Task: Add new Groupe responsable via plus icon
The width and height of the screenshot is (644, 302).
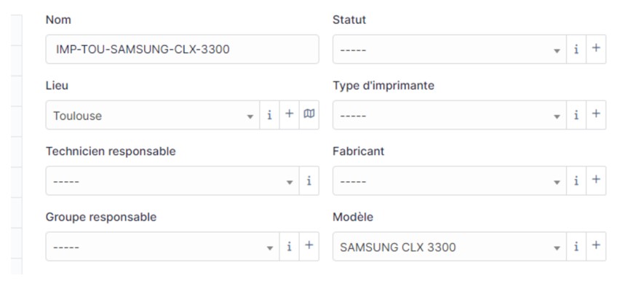Action: (309, 247)
